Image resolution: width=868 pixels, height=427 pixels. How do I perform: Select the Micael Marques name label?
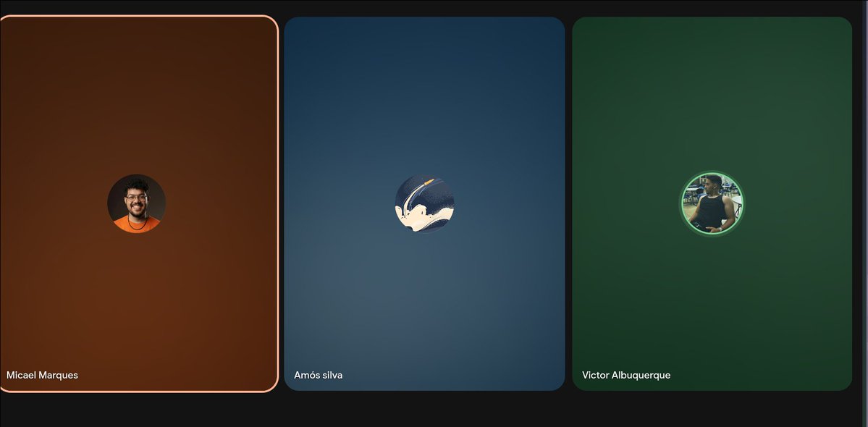pos(42,375)
